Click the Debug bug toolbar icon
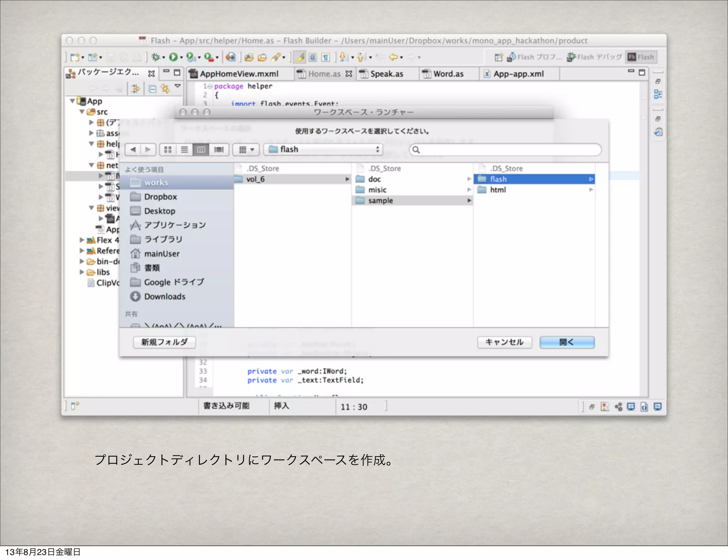The width and height of the screenshot is (728, 560). tap(156, 57)
